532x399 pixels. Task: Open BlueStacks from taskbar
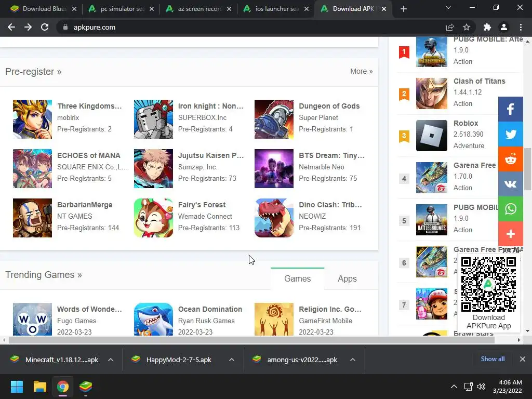[86, 387]
